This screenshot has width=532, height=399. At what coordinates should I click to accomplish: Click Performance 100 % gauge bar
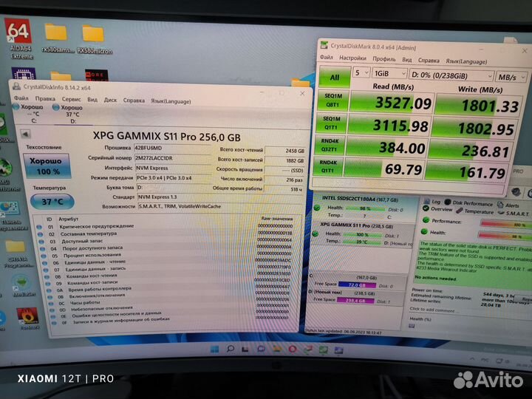(506, 225)
